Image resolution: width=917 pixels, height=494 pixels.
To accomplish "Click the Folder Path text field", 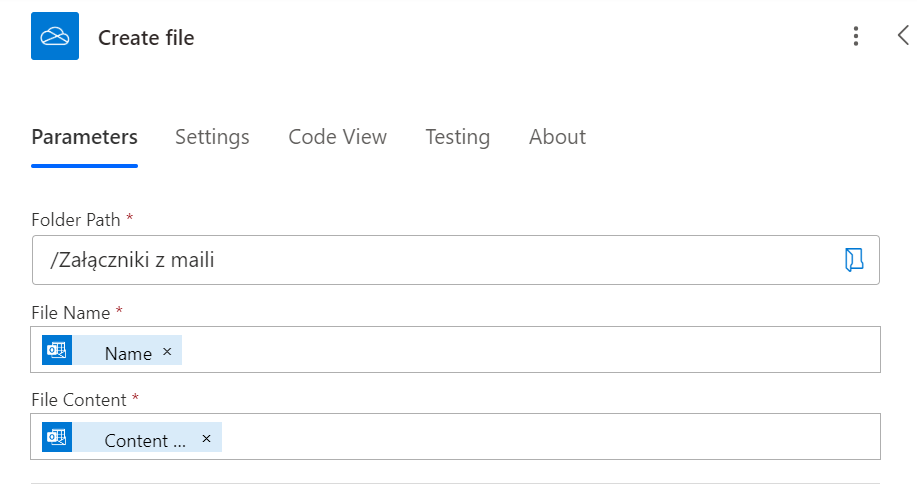I will [430, 261].
